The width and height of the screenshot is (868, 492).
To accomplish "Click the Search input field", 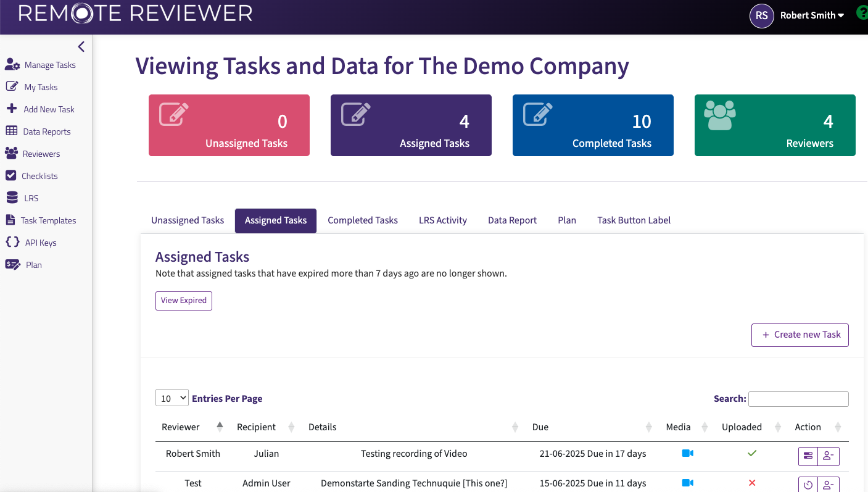I will point(798,399).
